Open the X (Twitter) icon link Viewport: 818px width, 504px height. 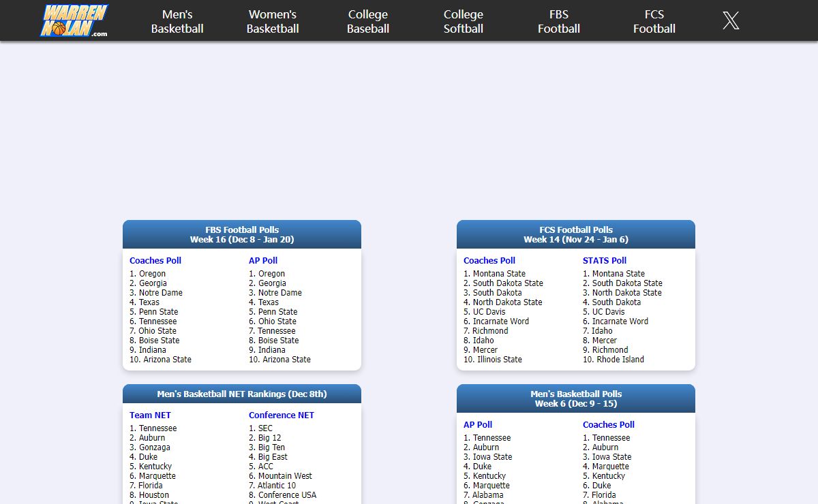coord(731,20)
